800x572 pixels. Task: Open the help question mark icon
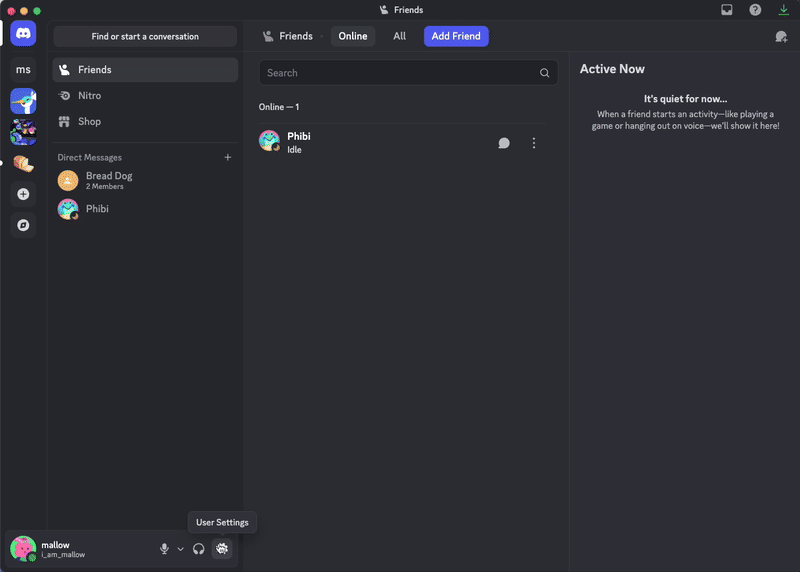pos(755,10)
